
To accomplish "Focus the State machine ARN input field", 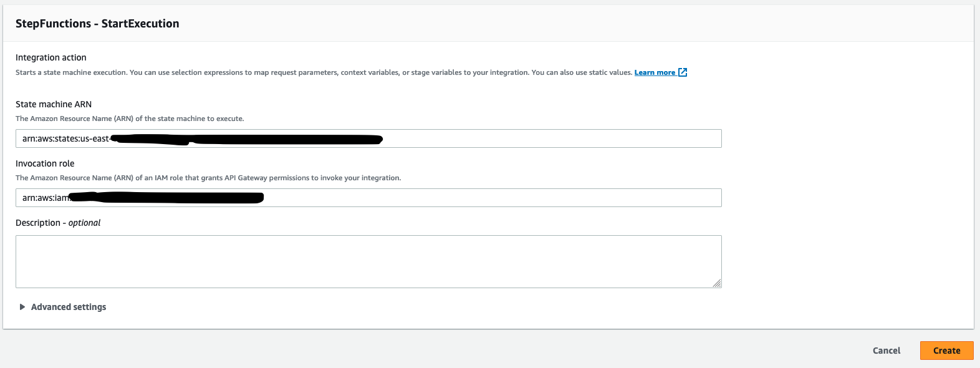I will [x=549, y=138].
